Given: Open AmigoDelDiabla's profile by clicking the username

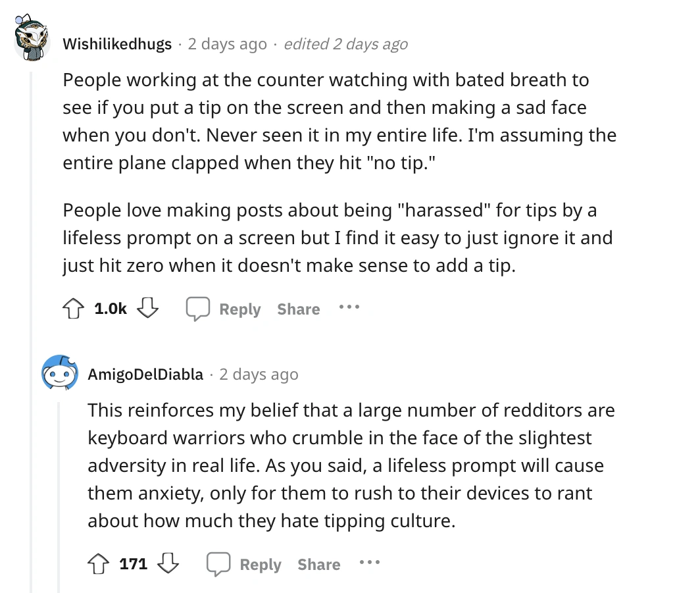Looking at the screenshot, I should coord(145,374).
